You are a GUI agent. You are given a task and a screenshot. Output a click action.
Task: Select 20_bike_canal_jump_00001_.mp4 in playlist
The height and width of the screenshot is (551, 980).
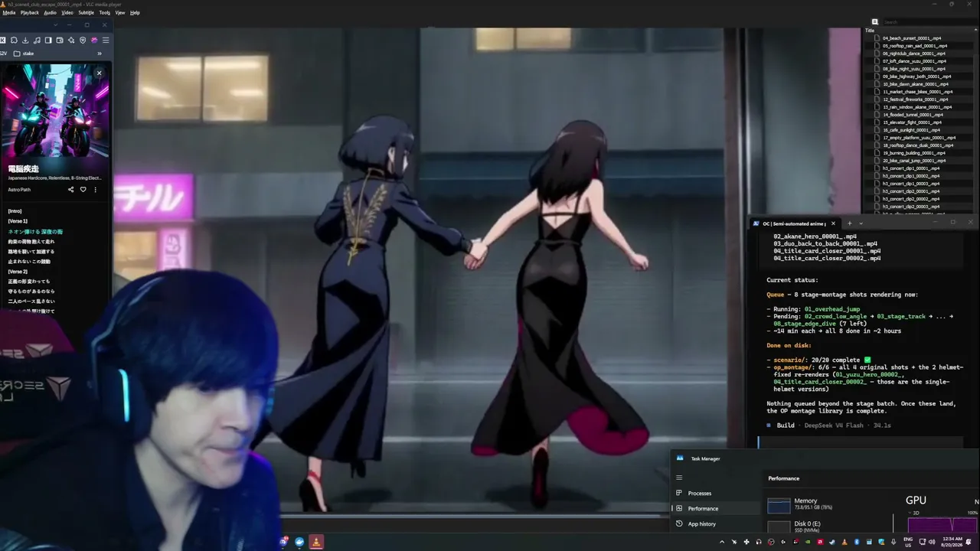914,161
